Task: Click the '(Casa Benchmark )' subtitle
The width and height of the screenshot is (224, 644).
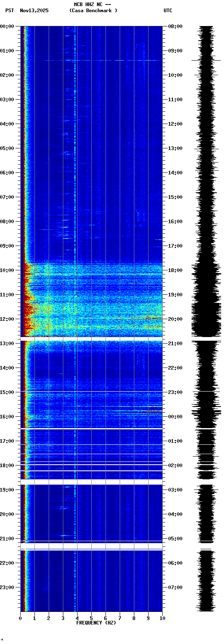Action: 93,11
